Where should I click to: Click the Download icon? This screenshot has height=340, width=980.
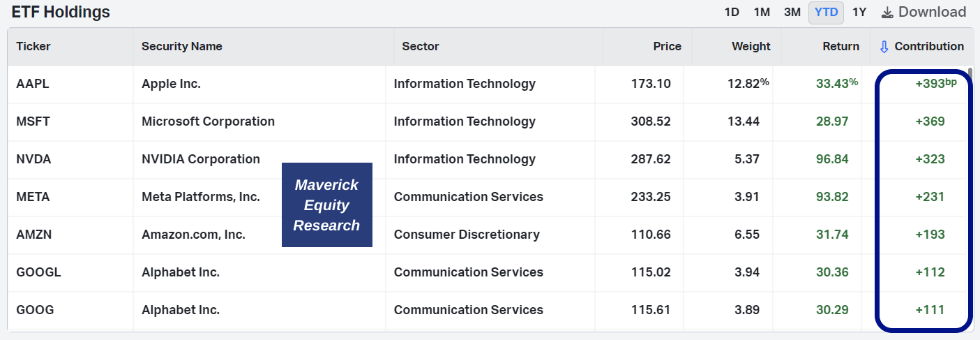tap(887, 13)
